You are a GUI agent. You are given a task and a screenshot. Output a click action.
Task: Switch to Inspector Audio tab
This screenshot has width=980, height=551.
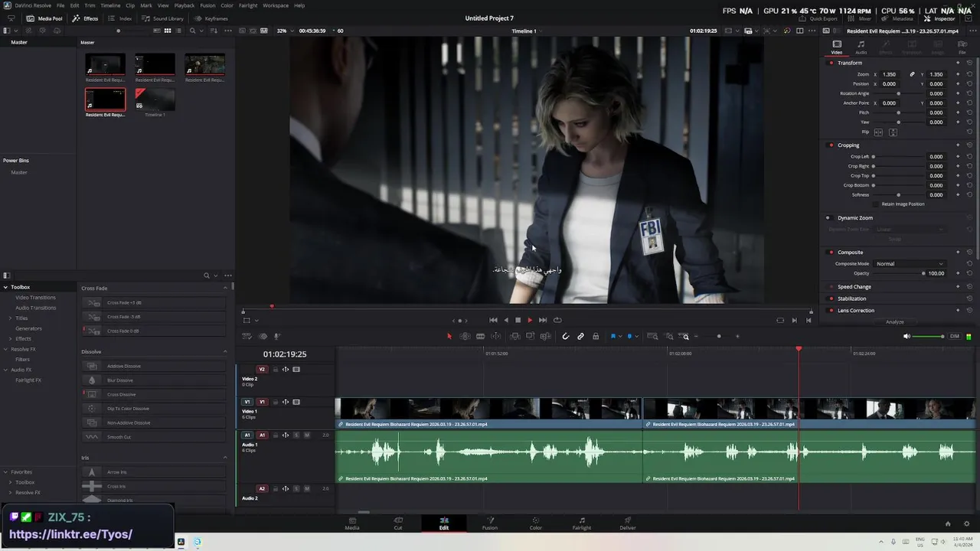click(861, 47)
